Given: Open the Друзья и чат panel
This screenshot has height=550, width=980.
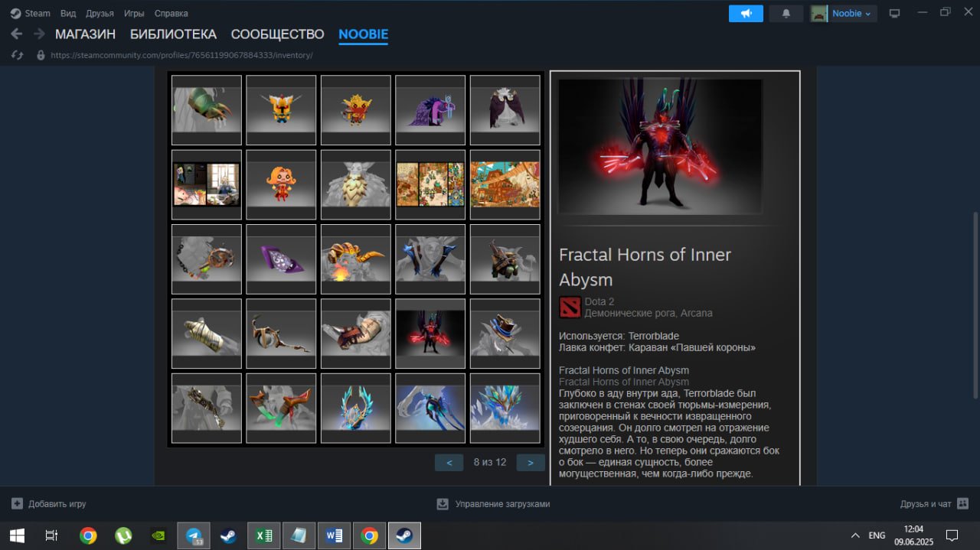Looking at the screenshot, I should click(926, 504).
